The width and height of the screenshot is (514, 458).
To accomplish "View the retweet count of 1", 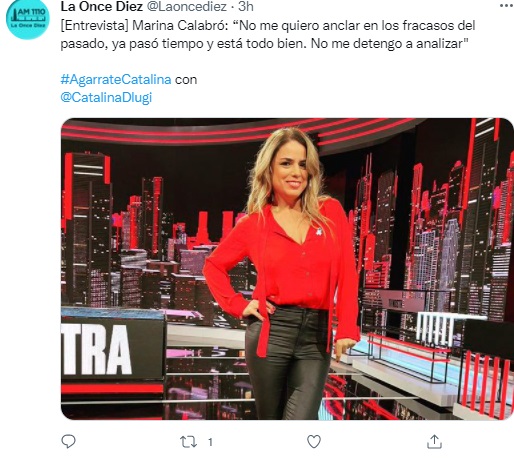I will (210, 442).
